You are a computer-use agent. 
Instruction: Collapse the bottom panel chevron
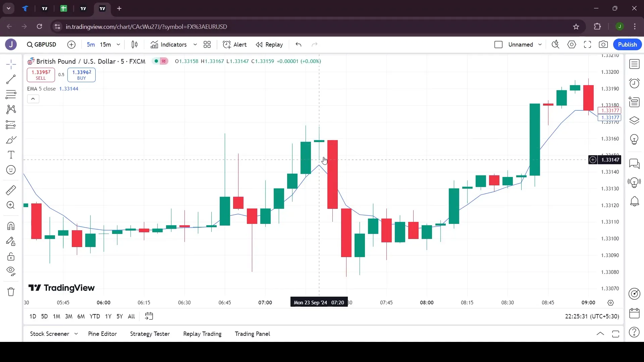600,334
